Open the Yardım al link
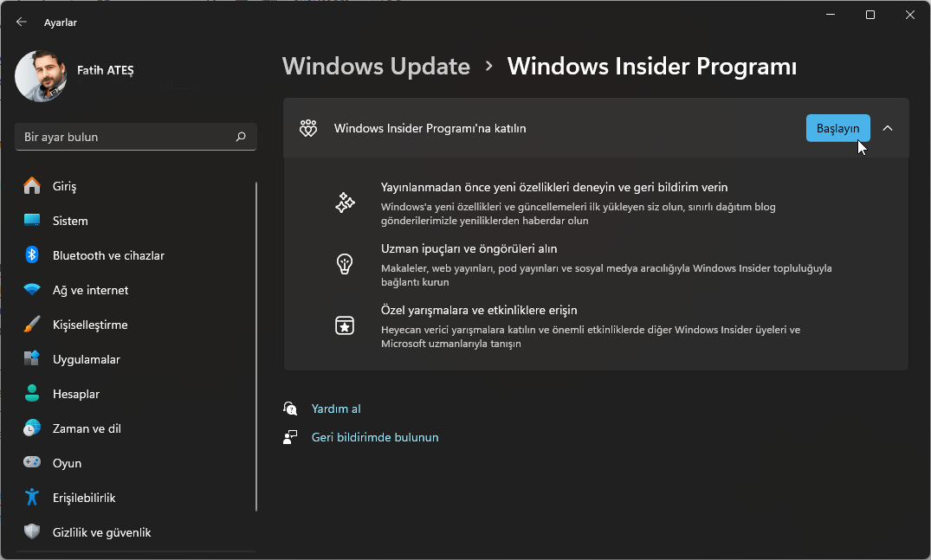Screen dimensions: 931x560 click(x=336, y=409)
